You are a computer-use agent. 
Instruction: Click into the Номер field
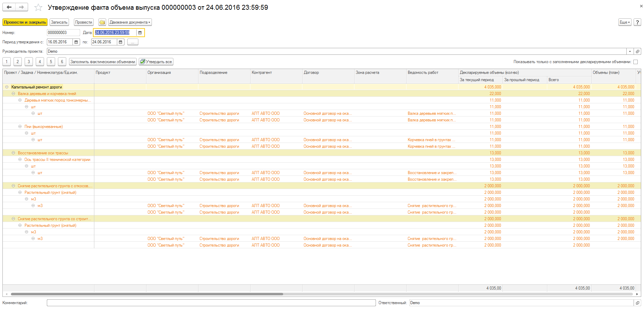coord(63,33)
